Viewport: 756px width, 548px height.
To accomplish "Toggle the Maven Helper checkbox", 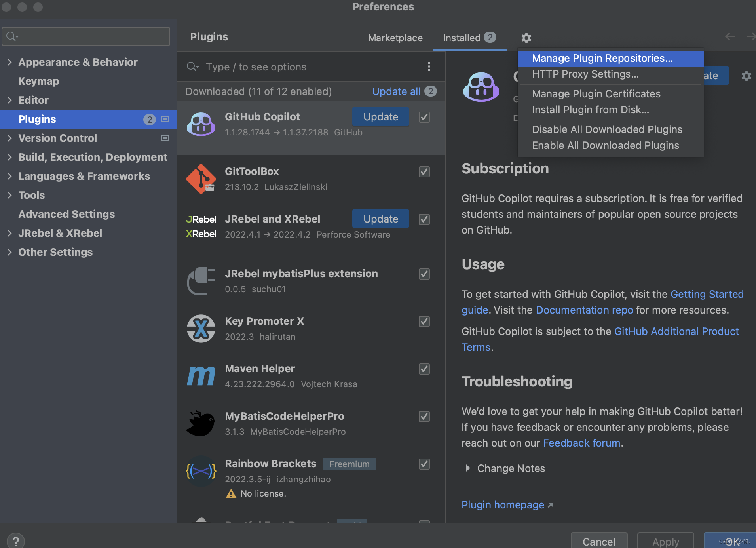I will pyautogui.click(x=424, y=369).
